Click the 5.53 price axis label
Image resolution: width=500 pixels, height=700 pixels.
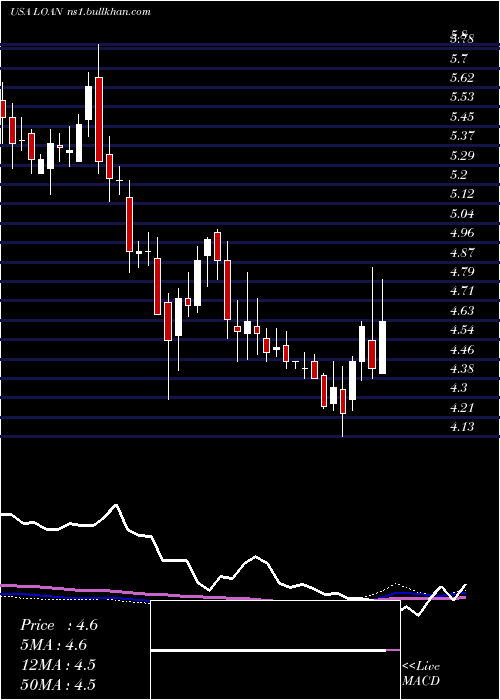462,97
